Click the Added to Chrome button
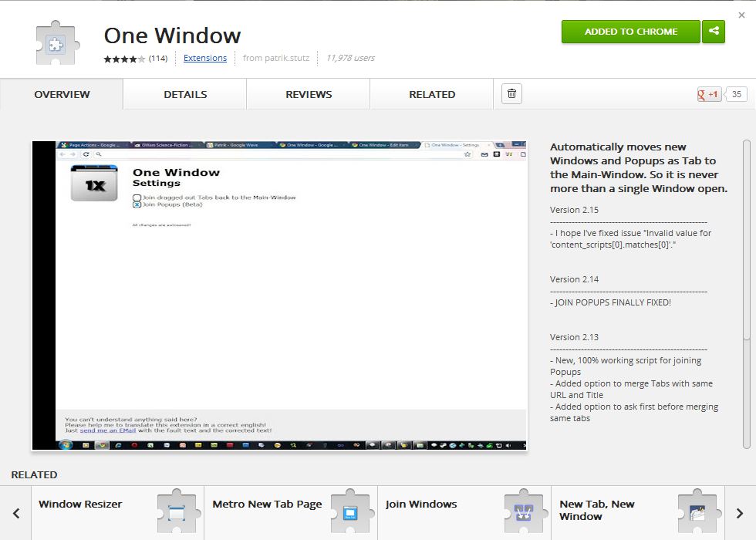Image resolution: width=756 pixels, height=540 pixels. [x=630, y=32]
